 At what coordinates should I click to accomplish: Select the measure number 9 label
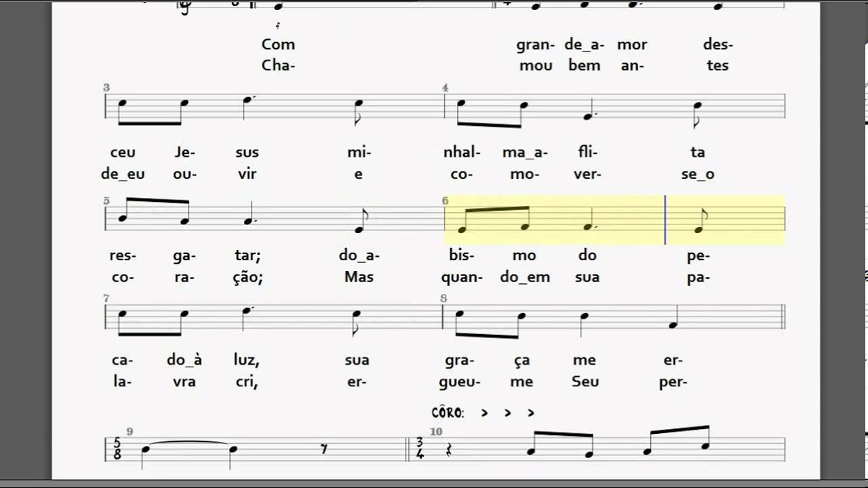click(130, 432)
